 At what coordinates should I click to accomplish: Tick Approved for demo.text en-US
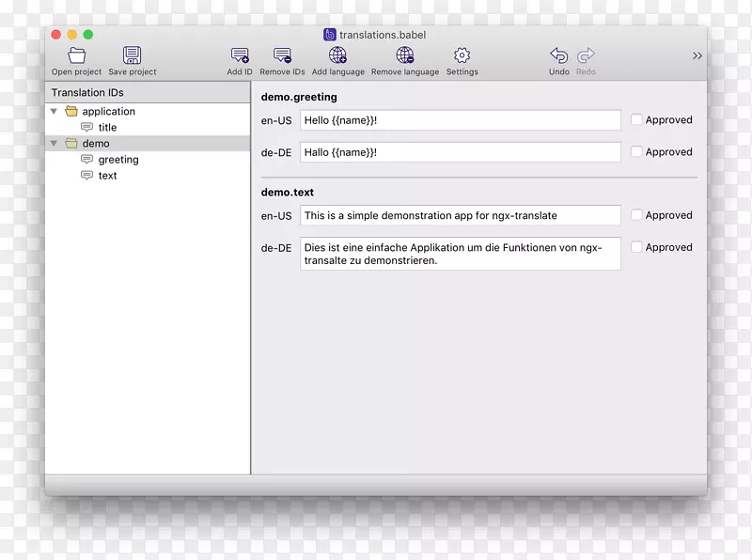636,215
